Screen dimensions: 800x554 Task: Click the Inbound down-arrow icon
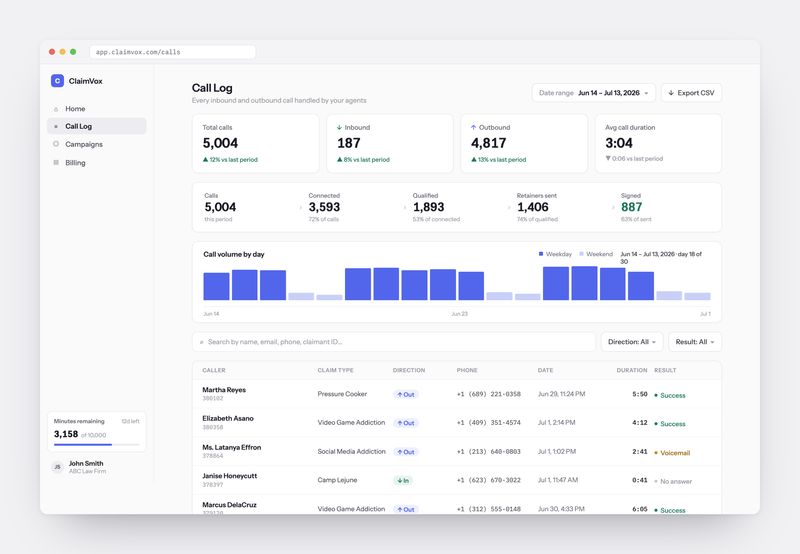coord(339,128)
